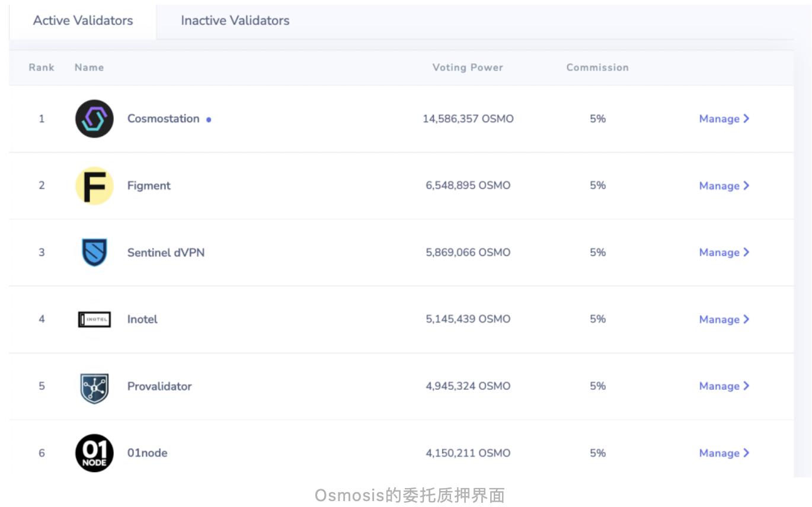Click the 01node validator logo

pos(94,453)
